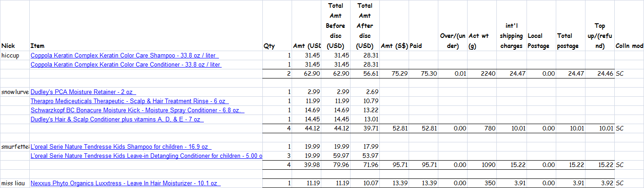644x188 pixels.
Task: Open Nexxus Phyto Organics Luxxtress link
Action: coord(126,183)
